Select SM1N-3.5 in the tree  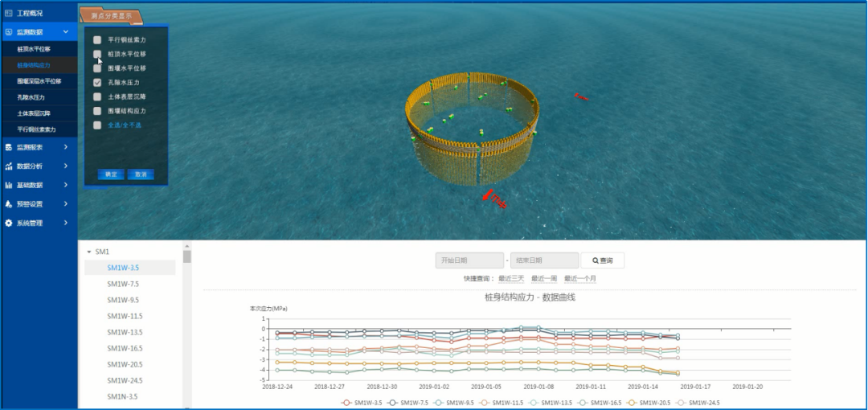click(x=122, y=396)
